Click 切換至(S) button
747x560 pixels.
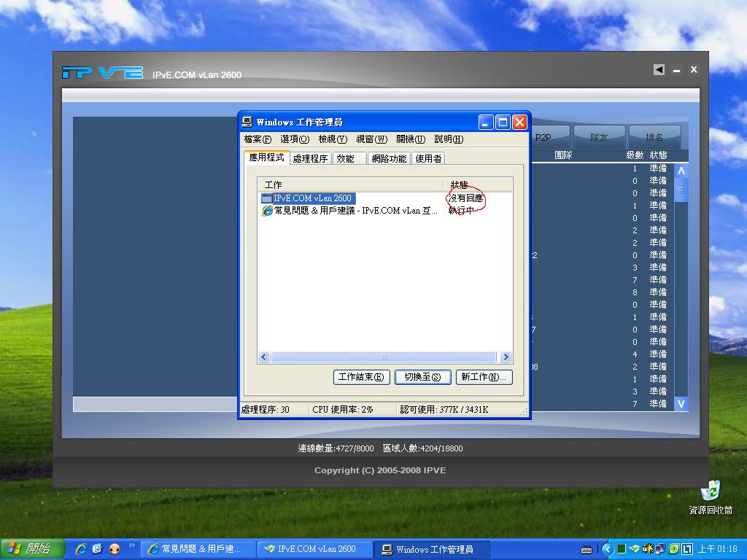[422, 377]
